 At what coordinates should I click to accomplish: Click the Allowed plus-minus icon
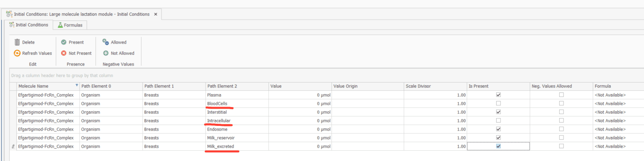coord(106,42)
